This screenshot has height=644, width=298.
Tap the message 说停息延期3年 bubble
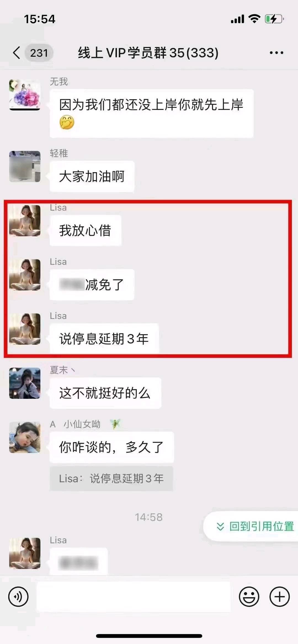tap(104, 339)
